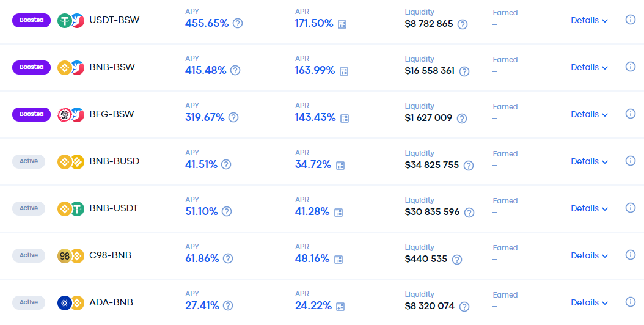644x325 pixels.
Task: Click the APY question mark for C98-BNB
Action: point(227,258)
